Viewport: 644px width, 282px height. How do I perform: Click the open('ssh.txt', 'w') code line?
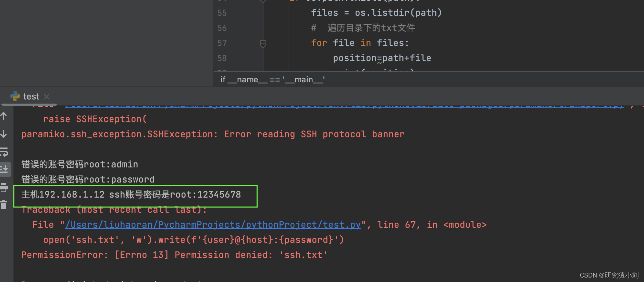pos(194,240)
